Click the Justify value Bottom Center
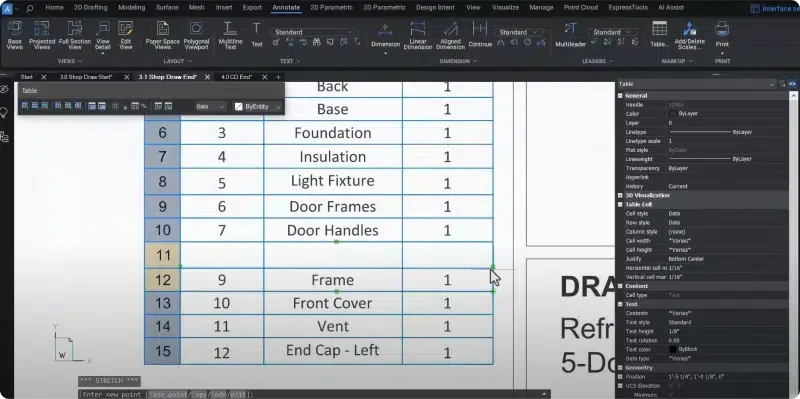This screenshot has height=399, width=800. pyautogui.click(x=686, y=259)
